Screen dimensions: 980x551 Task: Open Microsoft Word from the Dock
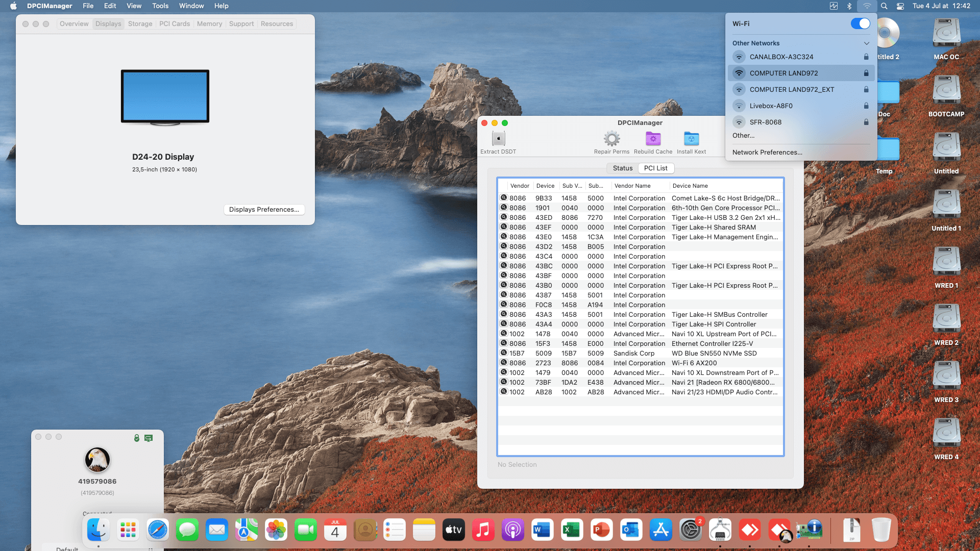click(542, 531)
